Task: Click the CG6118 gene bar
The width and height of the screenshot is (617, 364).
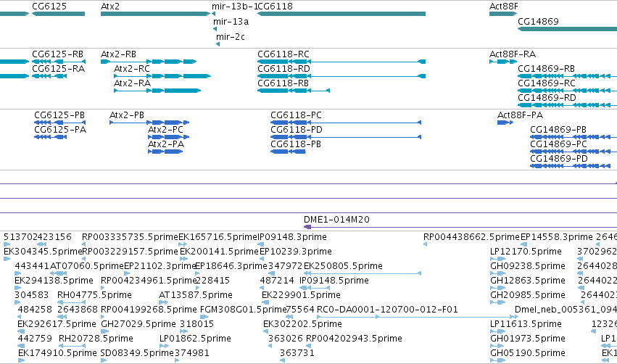Action: click(x=341, y=14)
